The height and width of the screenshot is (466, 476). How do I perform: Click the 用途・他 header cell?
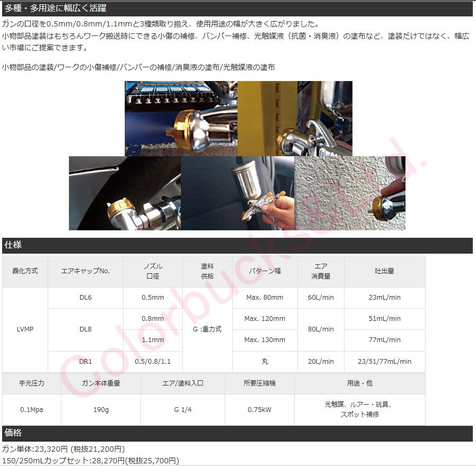coord(360,383)
